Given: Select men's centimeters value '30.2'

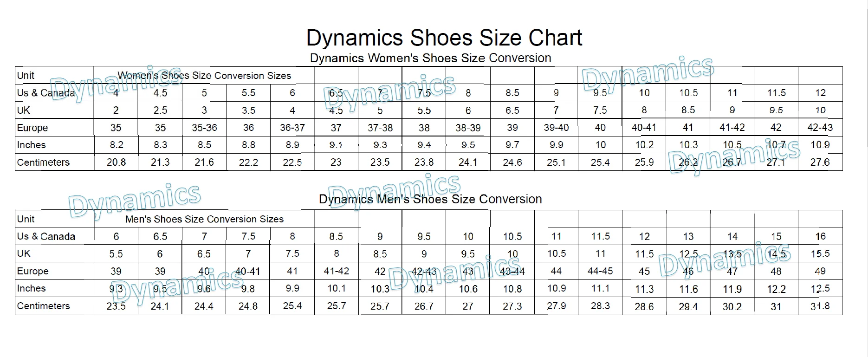Looking at the screenshot, I should pos(732,306).
